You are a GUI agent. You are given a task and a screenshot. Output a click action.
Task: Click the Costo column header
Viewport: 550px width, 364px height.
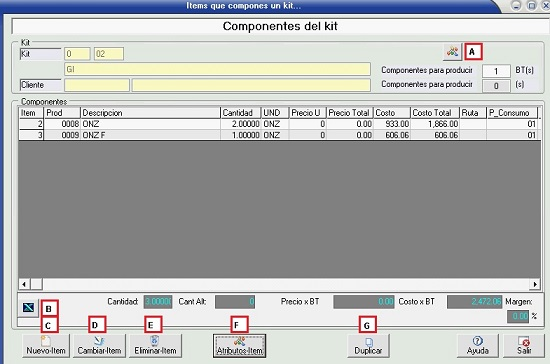click(x=392, y=113)
